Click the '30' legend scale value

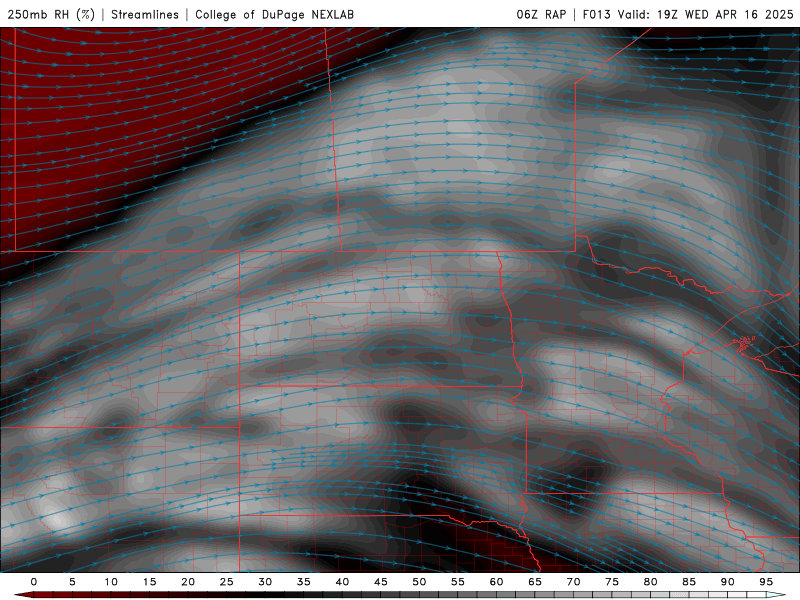pyautogui.click(x=265, y=582)
